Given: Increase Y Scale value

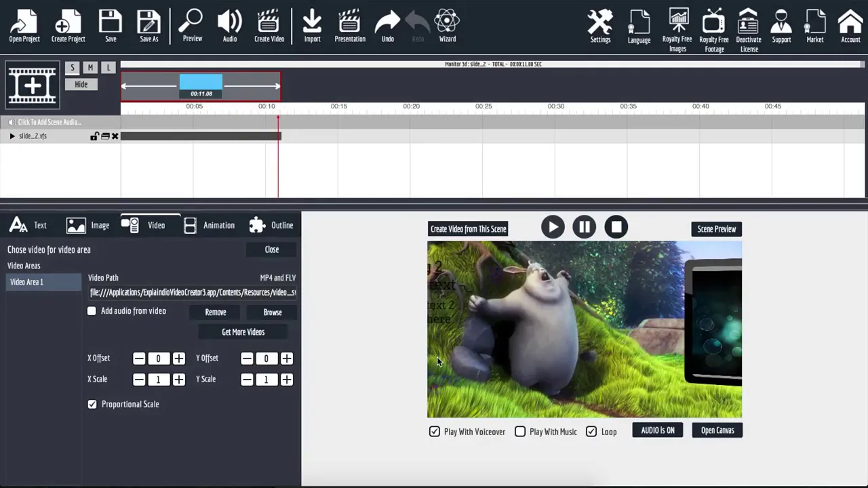Looking at the screenshot, I should click(287, 380).
